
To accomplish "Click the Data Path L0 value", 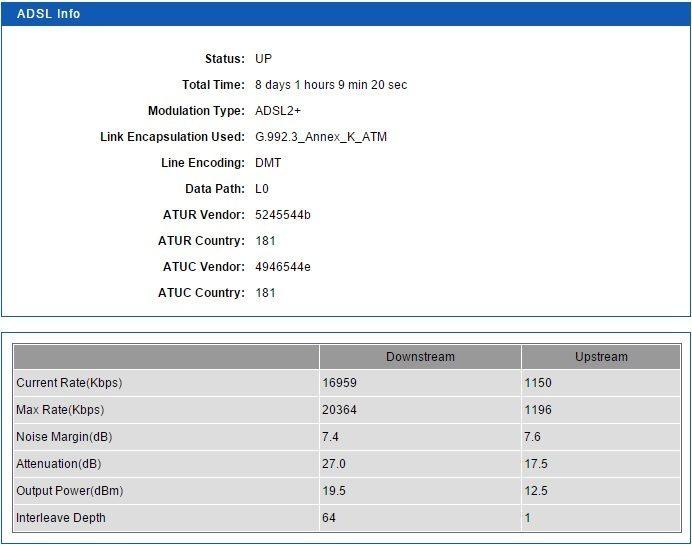I will click(262, 189).
